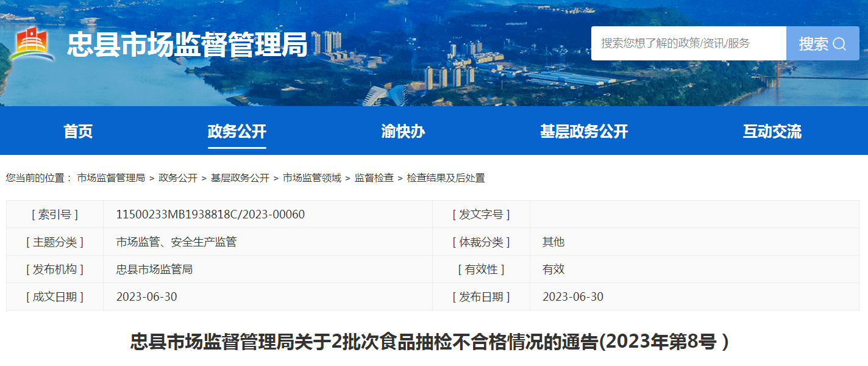Click the 有效 validity value
This screenshot has width=868, height=366.
pyautogui.click(x=553, y=269)
